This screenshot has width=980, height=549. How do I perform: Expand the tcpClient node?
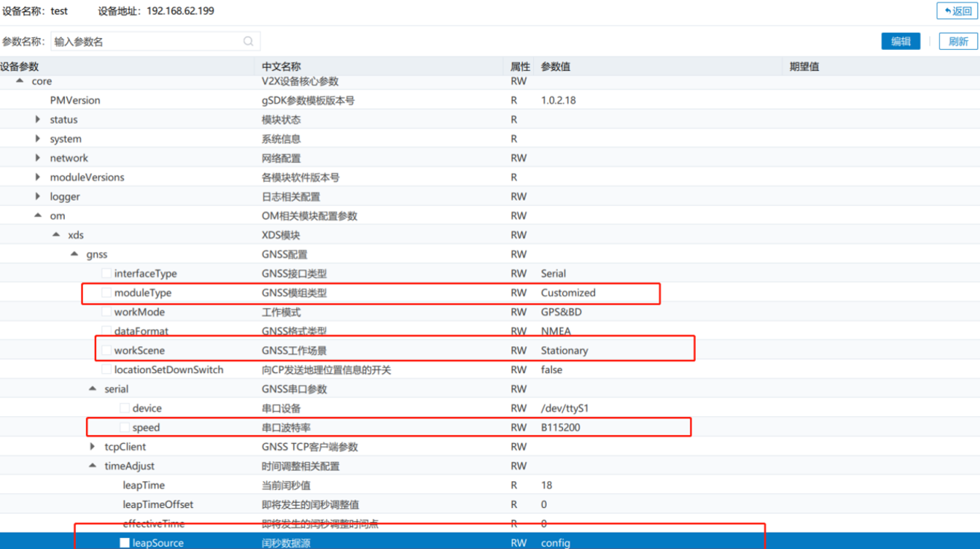coord(92,447)
